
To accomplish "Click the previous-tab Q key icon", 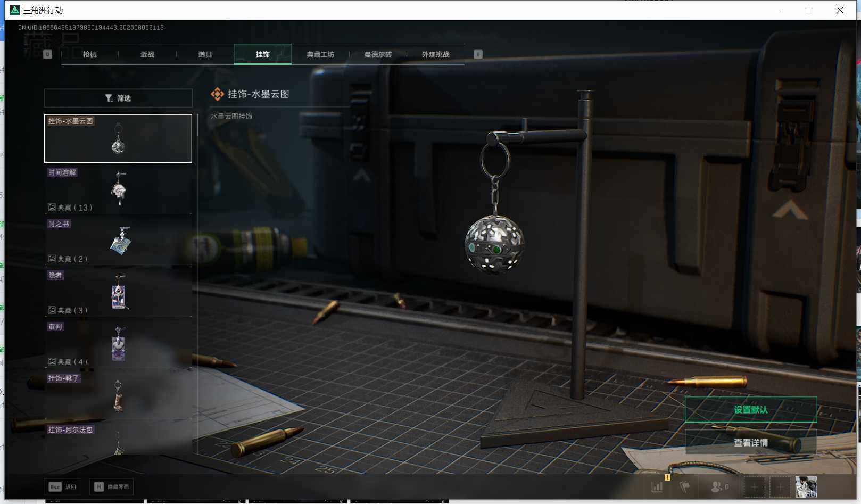I will click(47, 54).
